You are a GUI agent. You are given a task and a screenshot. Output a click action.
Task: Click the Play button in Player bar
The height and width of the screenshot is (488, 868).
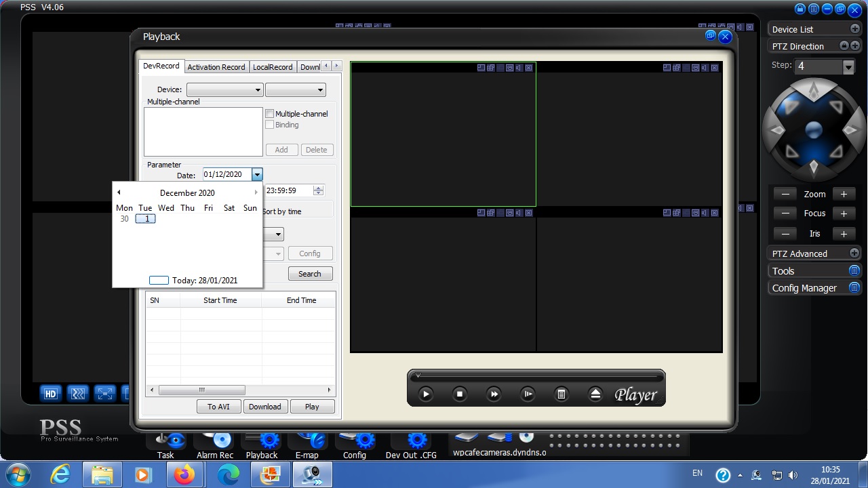pyautogui.click(x=426, y=394)
